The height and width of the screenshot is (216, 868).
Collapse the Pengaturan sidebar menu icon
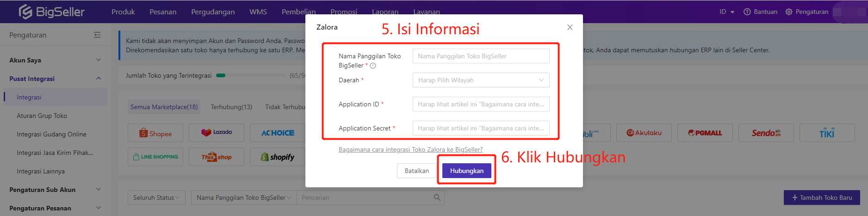coord(97,35)
